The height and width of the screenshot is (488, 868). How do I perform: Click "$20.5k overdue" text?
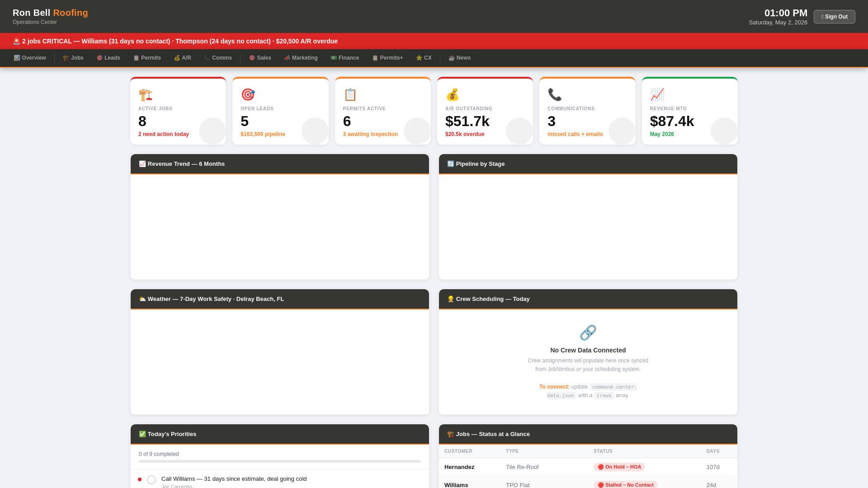[x=465, y=134]
